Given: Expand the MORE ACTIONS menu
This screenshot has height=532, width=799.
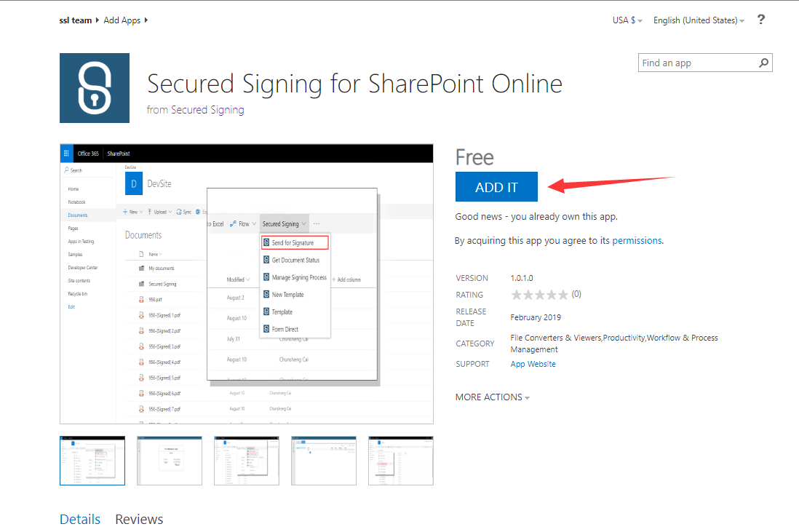Looking at the screenshot, I should coord(492,397).
